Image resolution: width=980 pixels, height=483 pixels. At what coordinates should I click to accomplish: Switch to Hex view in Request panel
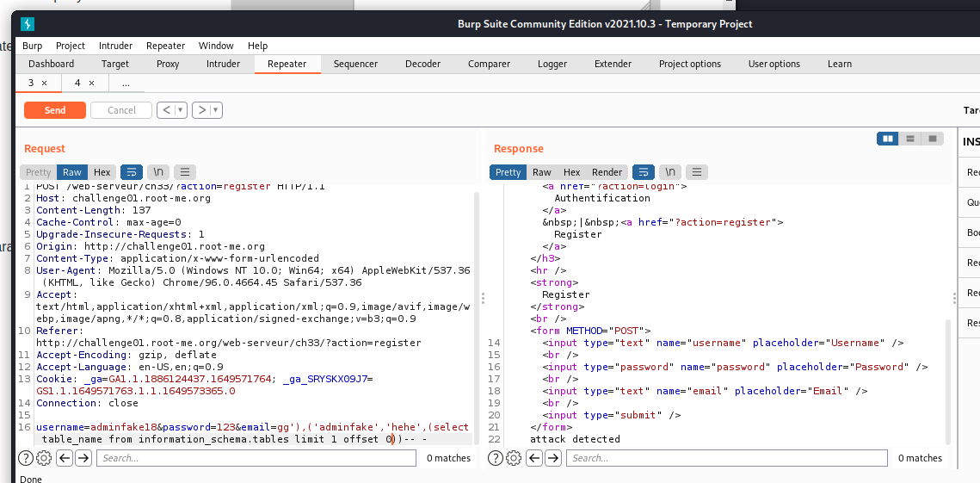[x=102, y=172]
